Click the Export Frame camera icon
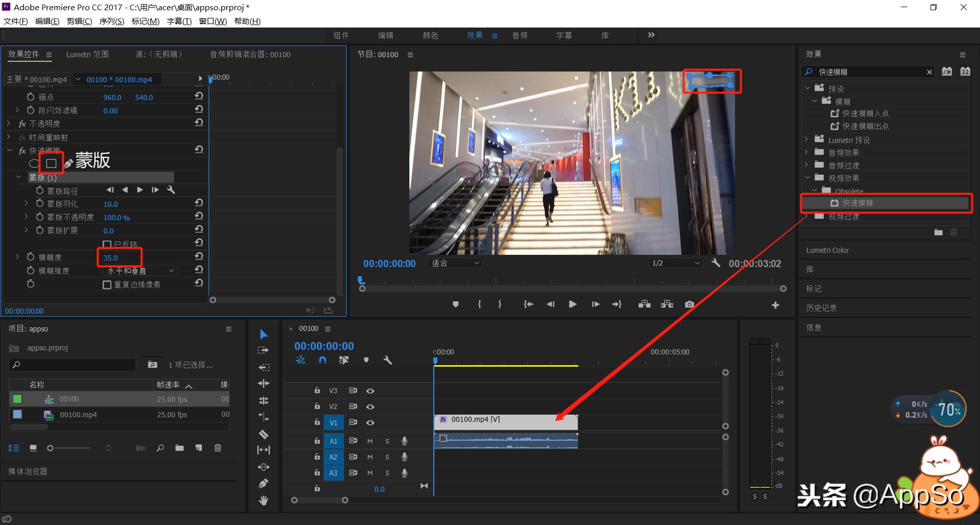 [x=689, y=304]
